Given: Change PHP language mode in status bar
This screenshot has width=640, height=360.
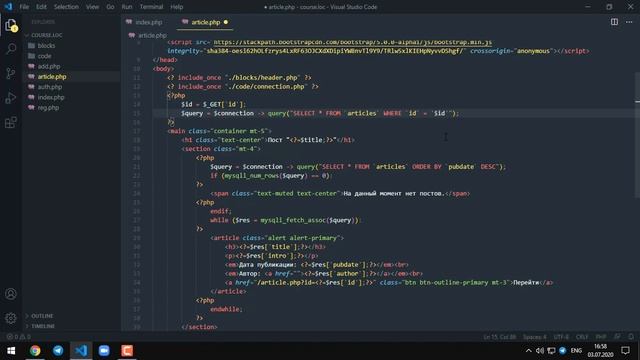Looking at the screenshot, I should 601,337.
